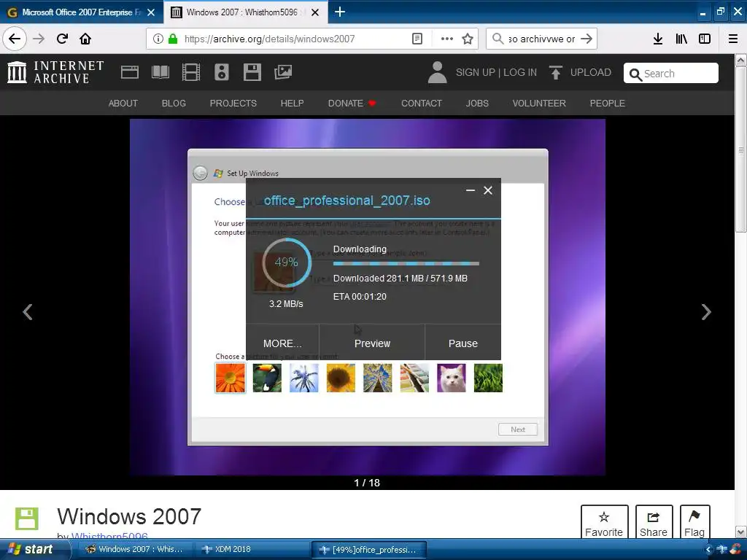
Task: Click the UPLOAD arrow button
Action: [580, 72]
